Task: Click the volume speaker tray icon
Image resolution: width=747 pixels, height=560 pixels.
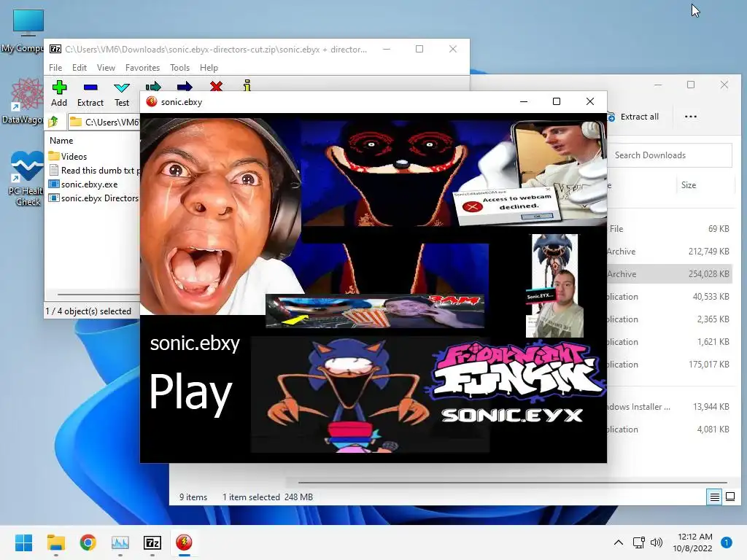Action: pyautogui.click(x=657, y=542)
